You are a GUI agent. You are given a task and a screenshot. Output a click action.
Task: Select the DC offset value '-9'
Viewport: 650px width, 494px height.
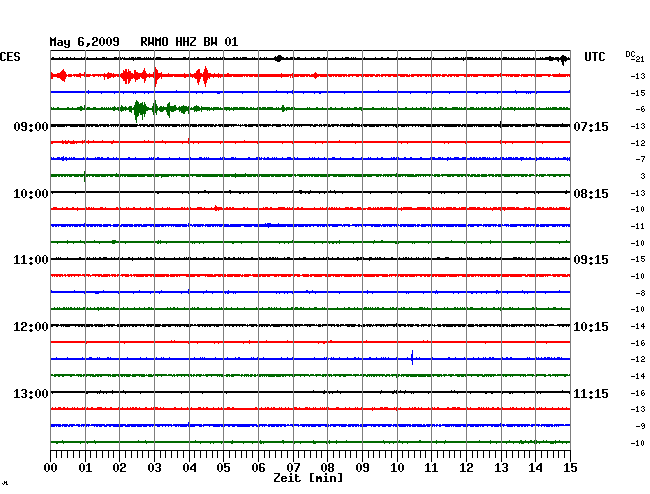point(640,426)
